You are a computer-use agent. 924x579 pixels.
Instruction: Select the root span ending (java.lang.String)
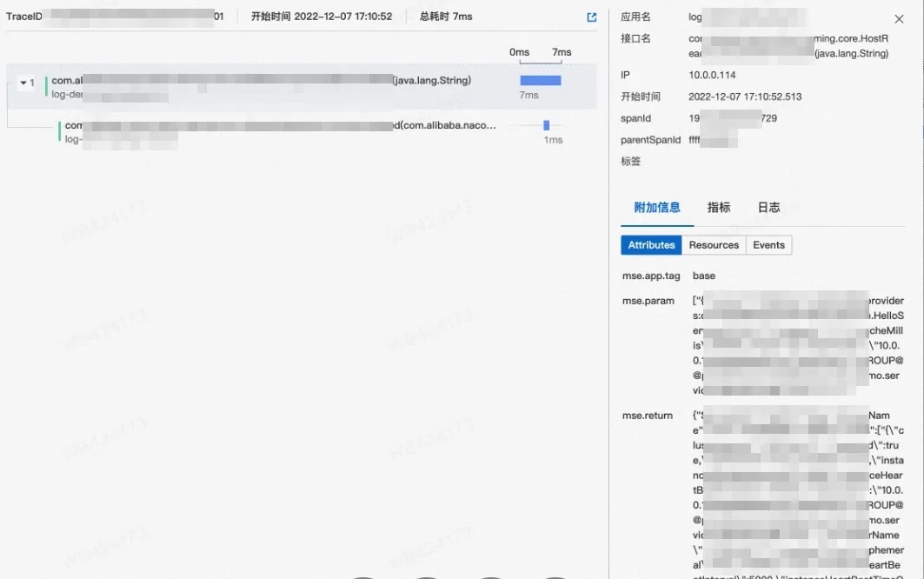(x=301, y=87)
